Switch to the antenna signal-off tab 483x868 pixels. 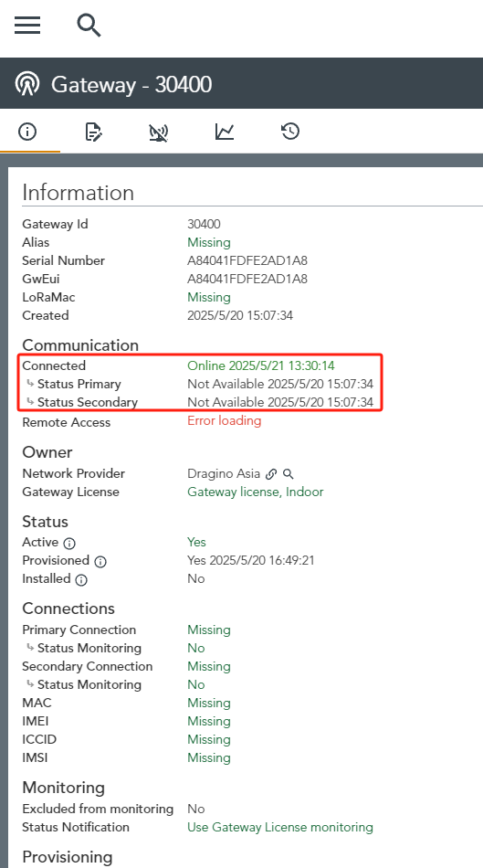click(x=159, y=132)
